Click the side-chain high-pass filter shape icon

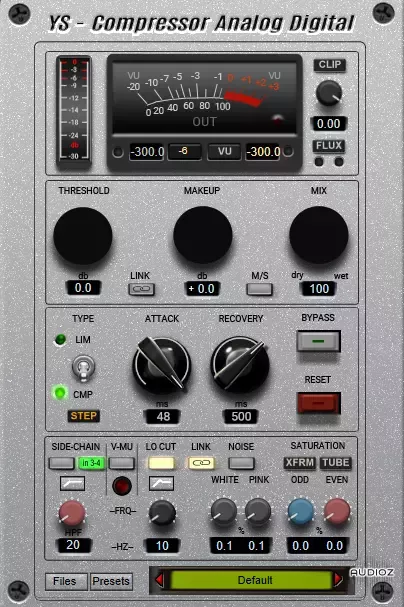(x=72, y=483)
